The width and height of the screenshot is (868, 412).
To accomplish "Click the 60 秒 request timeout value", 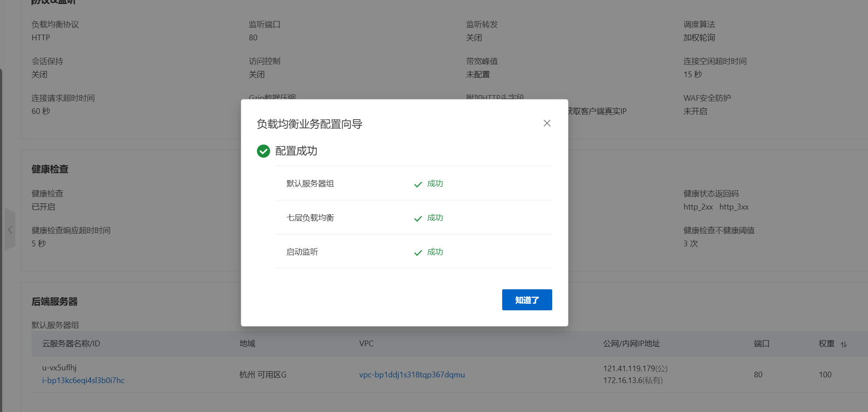I will coord(41,111).
